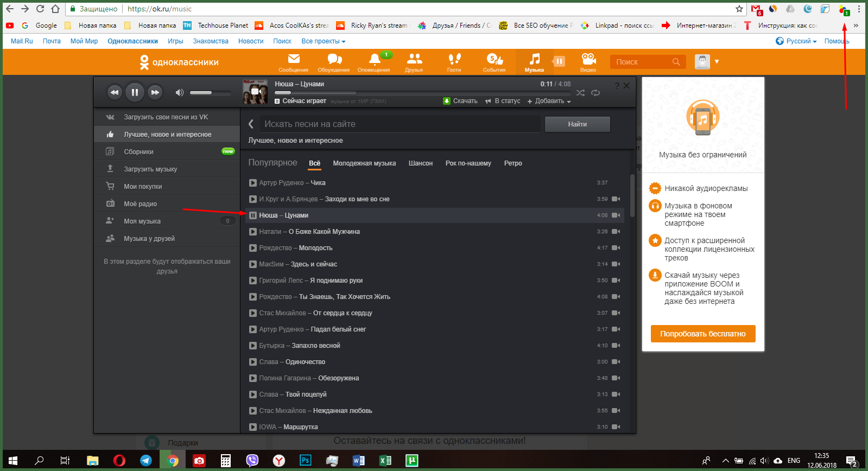Open the Windows Start menu

pos(13,461)
